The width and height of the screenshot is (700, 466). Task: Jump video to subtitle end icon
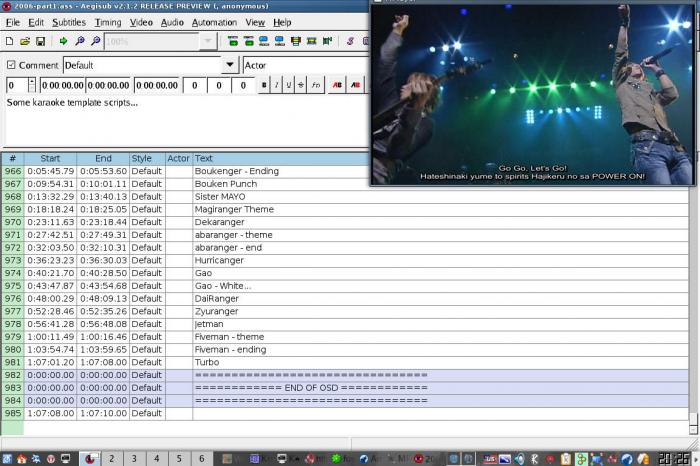click(x=249, y=42)
